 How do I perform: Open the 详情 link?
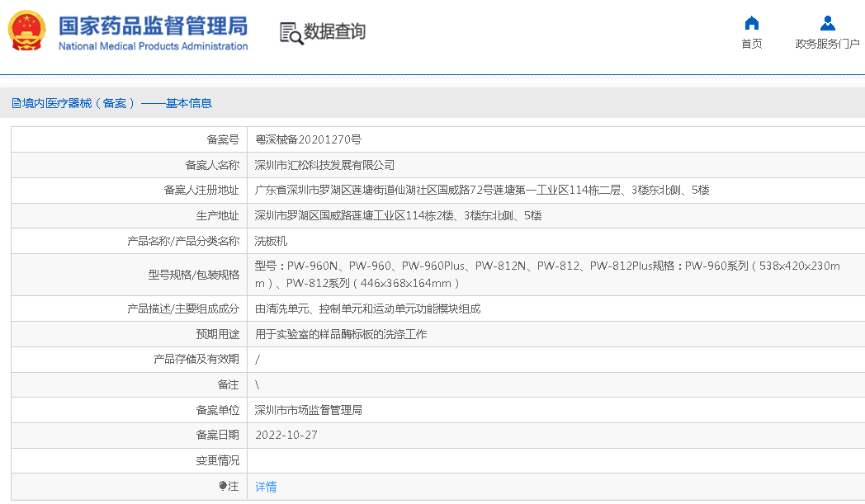click(x=266, y=487)
